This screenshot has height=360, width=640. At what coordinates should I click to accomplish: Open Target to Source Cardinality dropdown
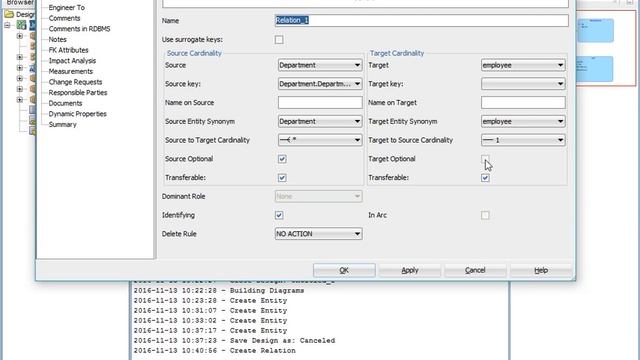523,140
